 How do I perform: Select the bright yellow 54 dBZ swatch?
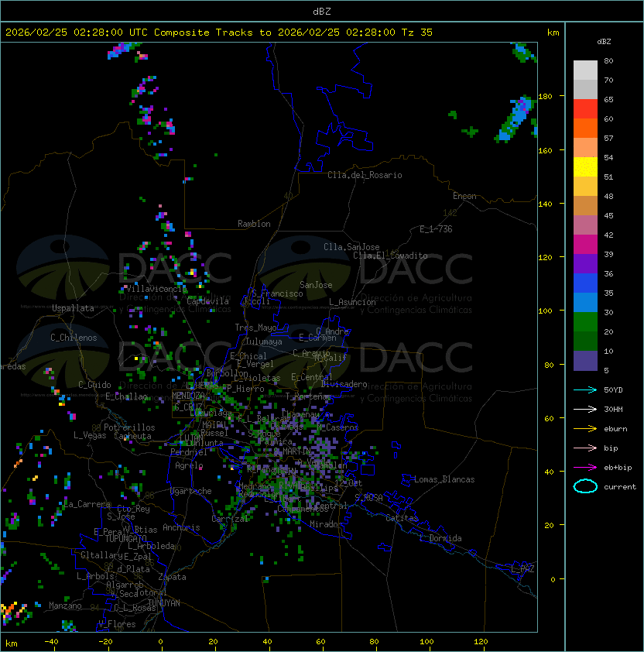[585, 166]
